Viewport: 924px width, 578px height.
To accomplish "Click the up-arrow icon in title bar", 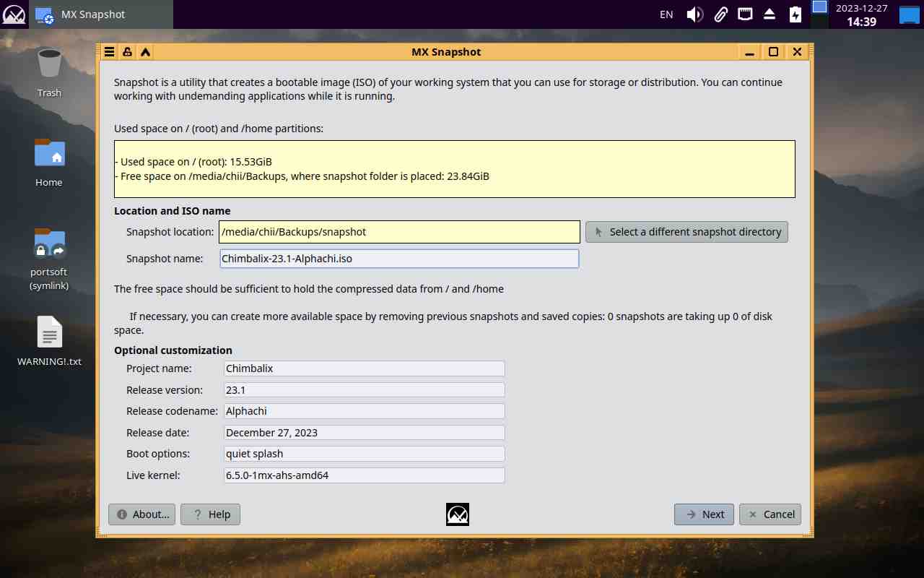I will (145, 52).
